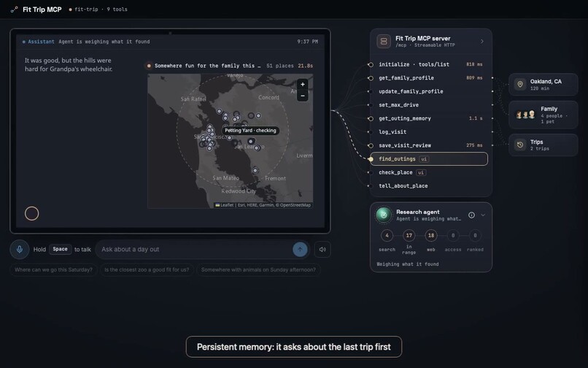The image size is (588, 368).
Task: Click the message about Grandpa's wheelchair
Action: (69, 64)
